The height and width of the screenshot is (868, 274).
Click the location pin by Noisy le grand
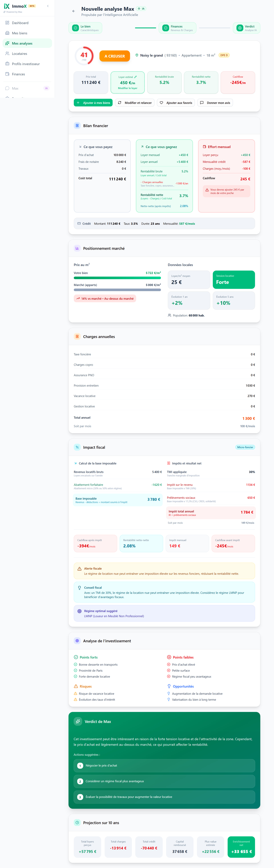pos(137,55)
